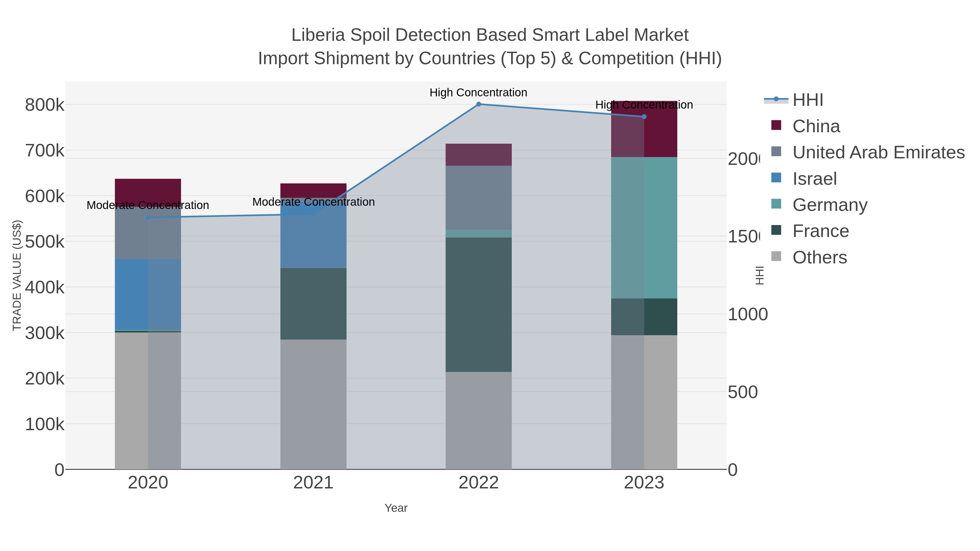Click the France segment of the 2022 bar
Image resolution: width=980 pixels, height=551 pixels.
coord(479,304)
